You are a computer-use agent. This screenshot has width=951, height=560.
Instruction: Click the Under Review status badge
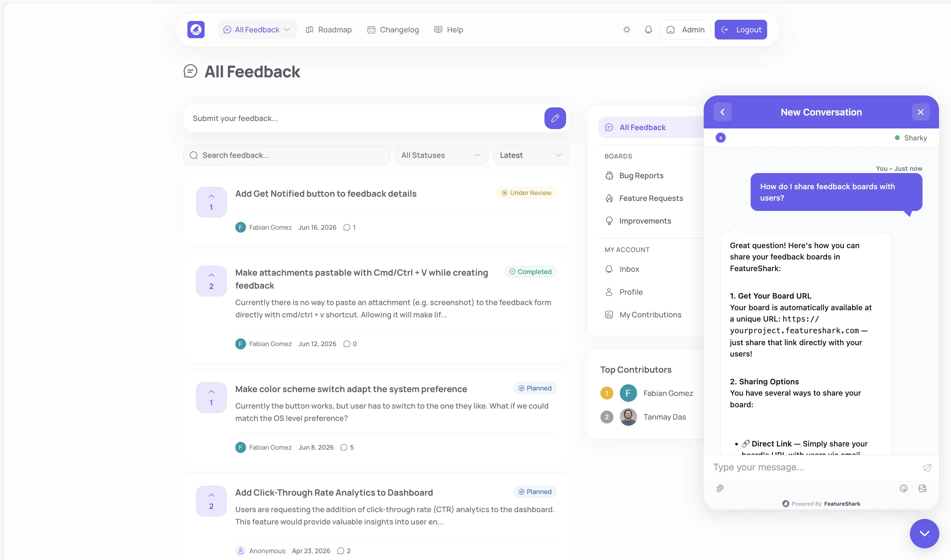click(527, 192)
